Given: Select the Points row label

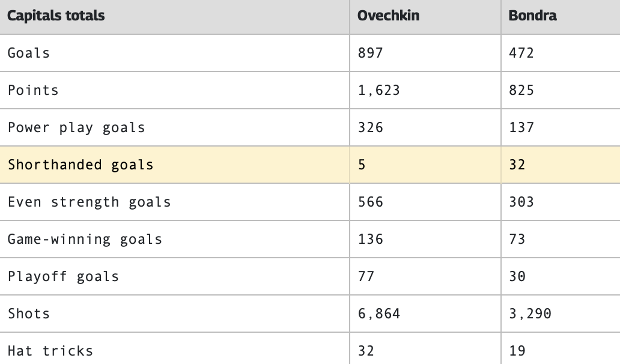Looking at the screenshot, I should pyautogui.click(x=33, y=90).
